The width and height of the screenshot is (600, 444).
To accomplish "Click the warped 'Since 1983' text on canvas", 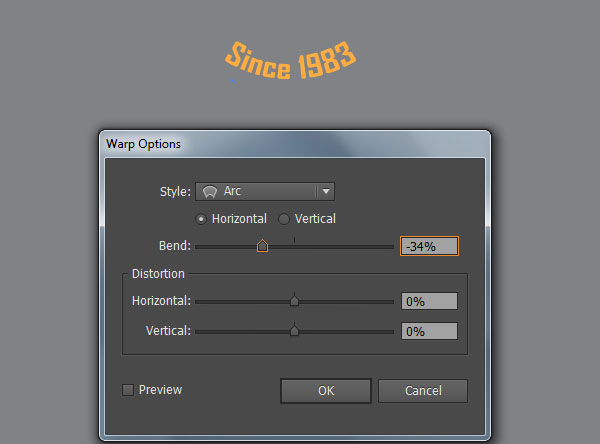I will [x=290, y=60].
